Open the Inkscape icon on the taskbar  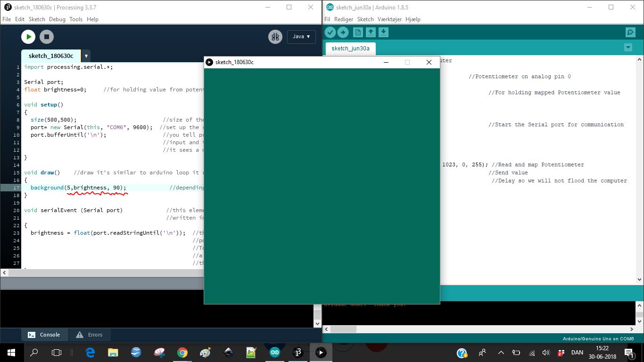(x=229, y=353)
